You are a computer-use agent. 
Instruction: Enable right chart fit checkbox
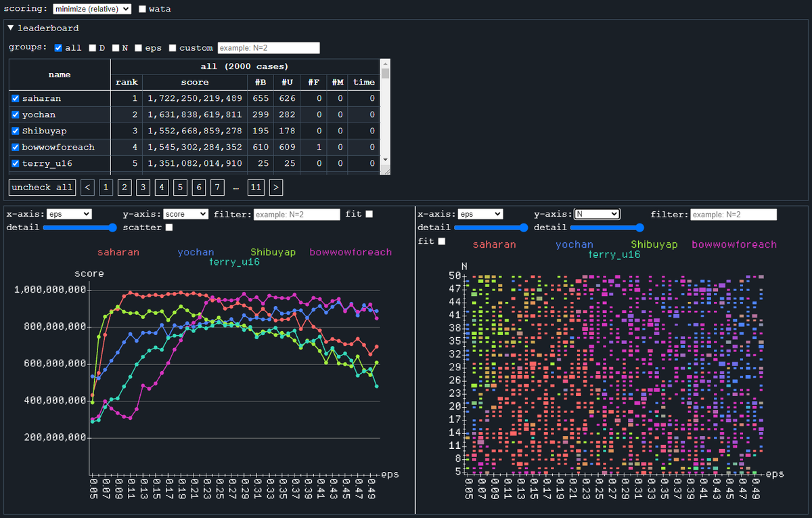coord(442,241)
